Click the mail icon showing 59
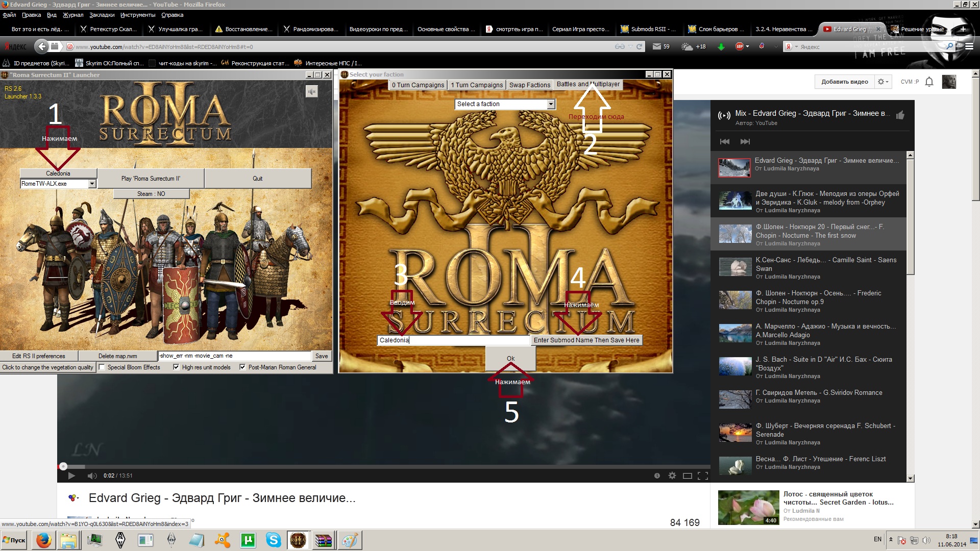Screen dimensions: 980x551 pyautogui.click(x=657, y=46)
